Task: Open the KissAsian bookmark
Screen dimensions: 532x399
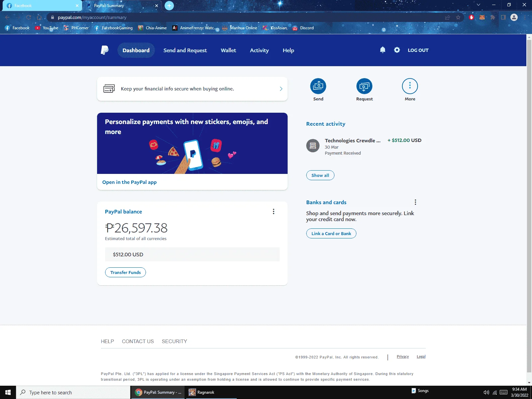Action: coord(275,28)
